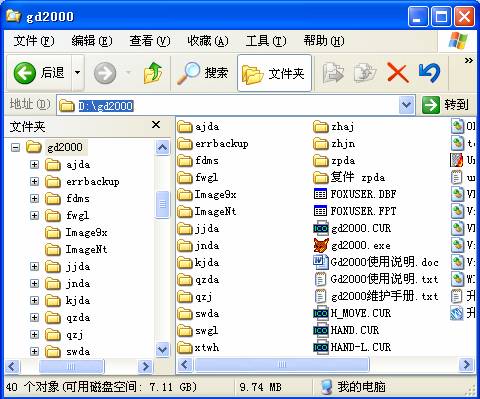Select the FOXUSER.DBF table icon

pyautogui.click(x=321, y=194)
